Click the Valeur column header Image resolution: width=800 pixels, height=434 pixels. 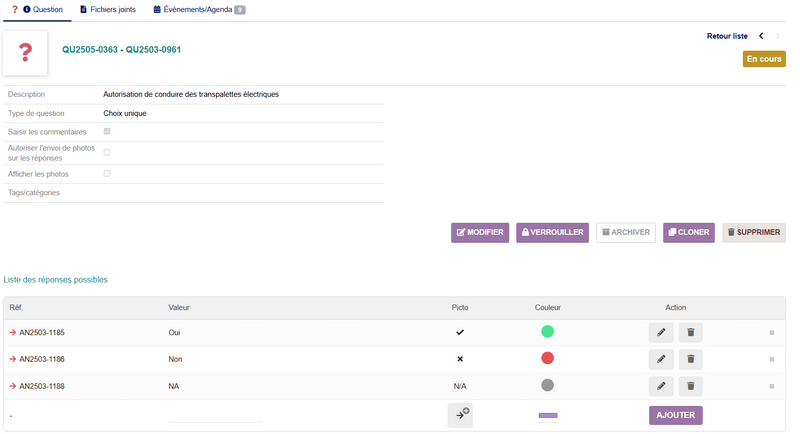(179, 308)
